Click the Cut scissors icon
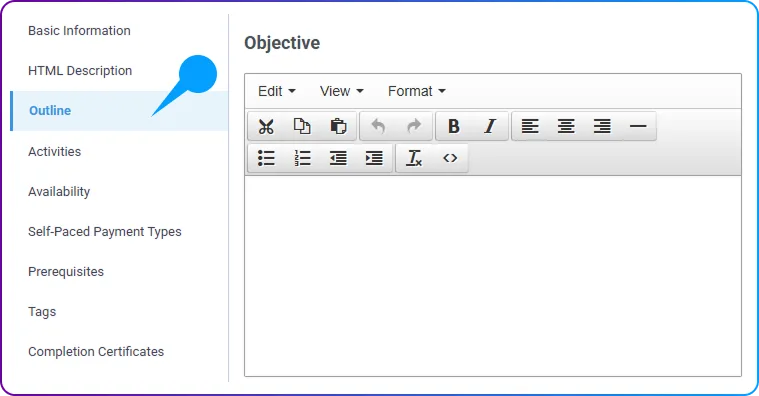Image resolution: width=759 pixels, height=396 pixels. (266, 126)
